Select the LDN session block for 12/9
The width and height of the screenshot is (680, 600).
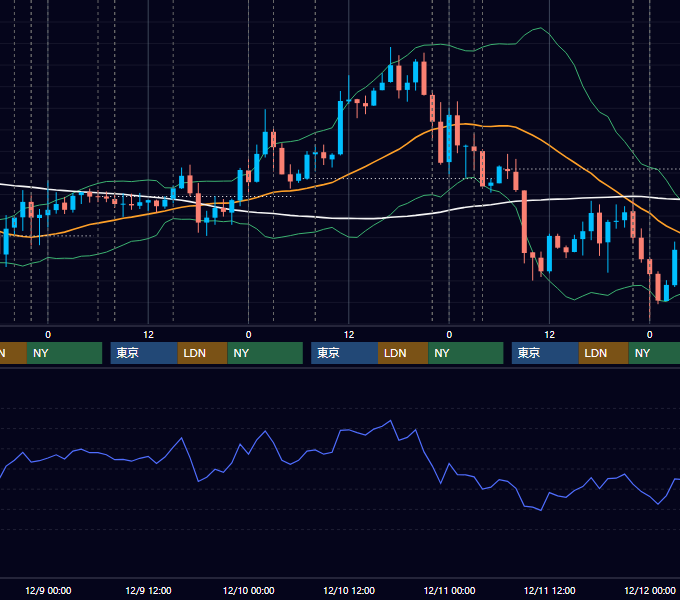click(203, 353)
